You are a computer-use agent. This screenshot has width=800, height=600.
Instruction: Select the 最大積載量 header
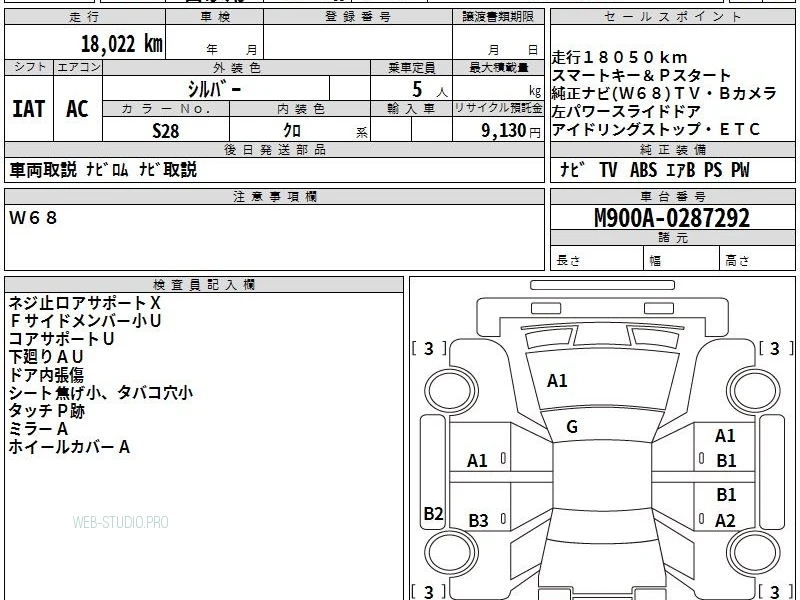[498, 67]
